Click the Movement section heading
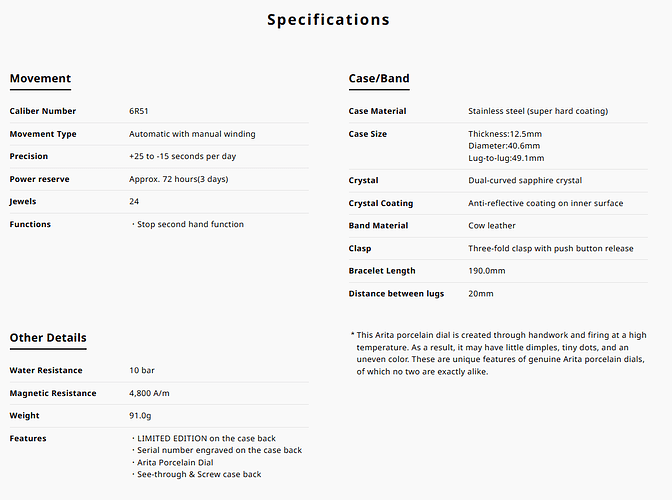Viewport: 672px width, 500px height. coord(40,79)
